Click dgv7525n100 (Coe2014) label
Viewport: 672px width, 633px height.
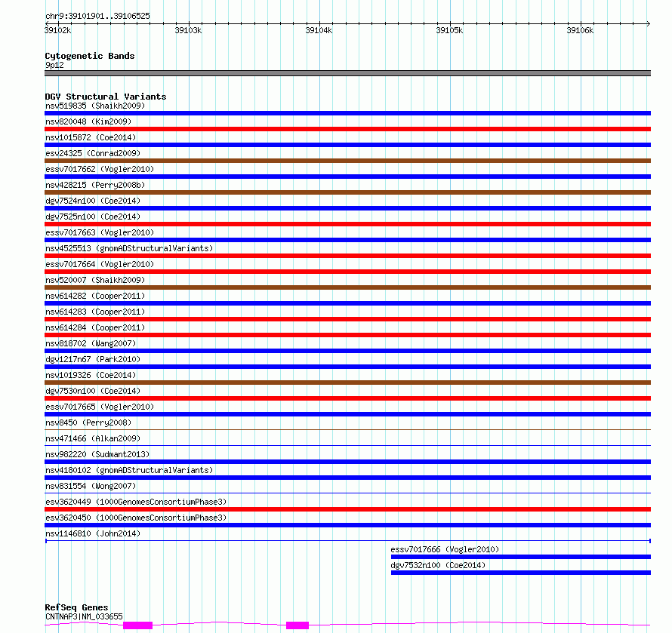tap(93, 217)
